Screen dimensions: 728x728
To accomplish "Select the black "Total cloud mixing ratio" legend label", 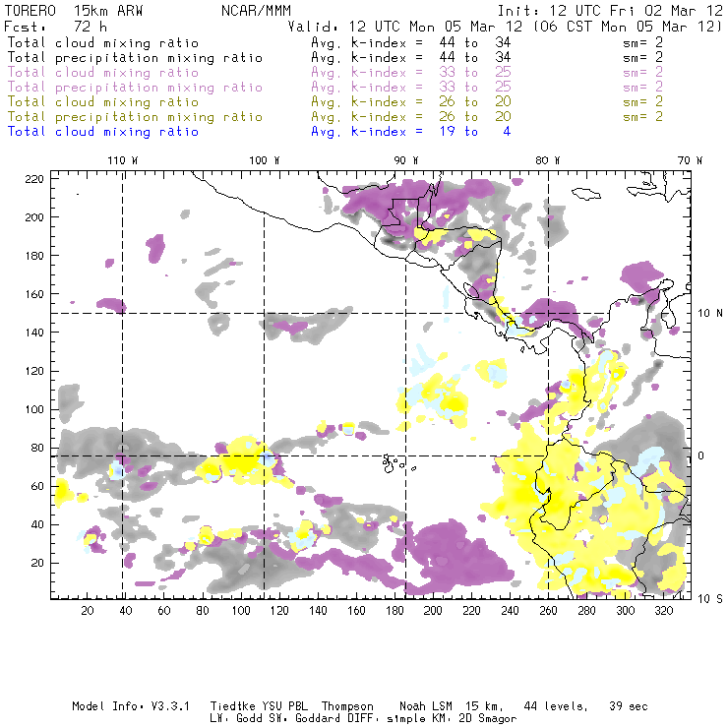I will pos(103,42).
